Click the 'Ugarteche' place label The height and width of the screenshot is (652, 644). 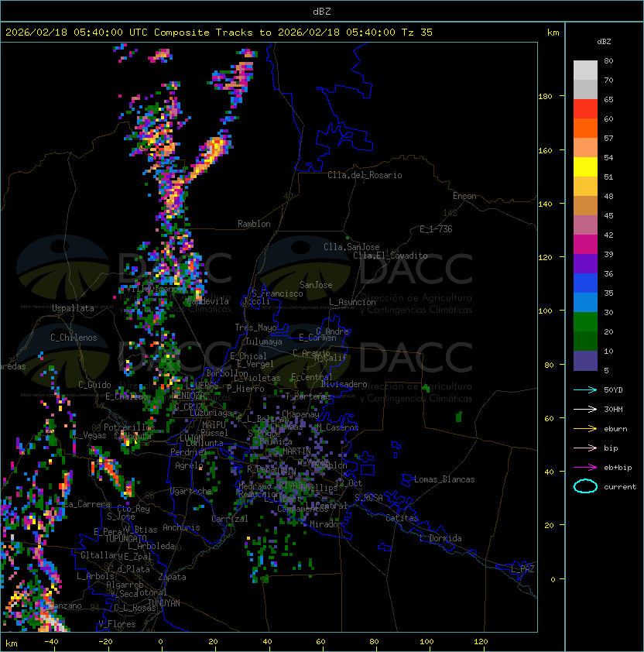point(191,491)
